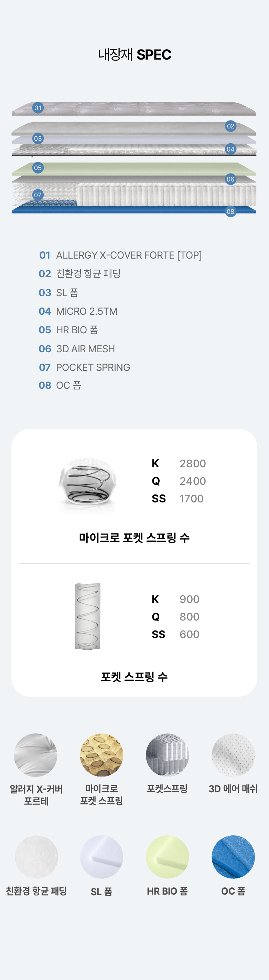The width and height of the screenshot is (269, 980).
Task: Select the green HR BIO 폼 circle
Action: pyautogui.click(x=168, y=857)
